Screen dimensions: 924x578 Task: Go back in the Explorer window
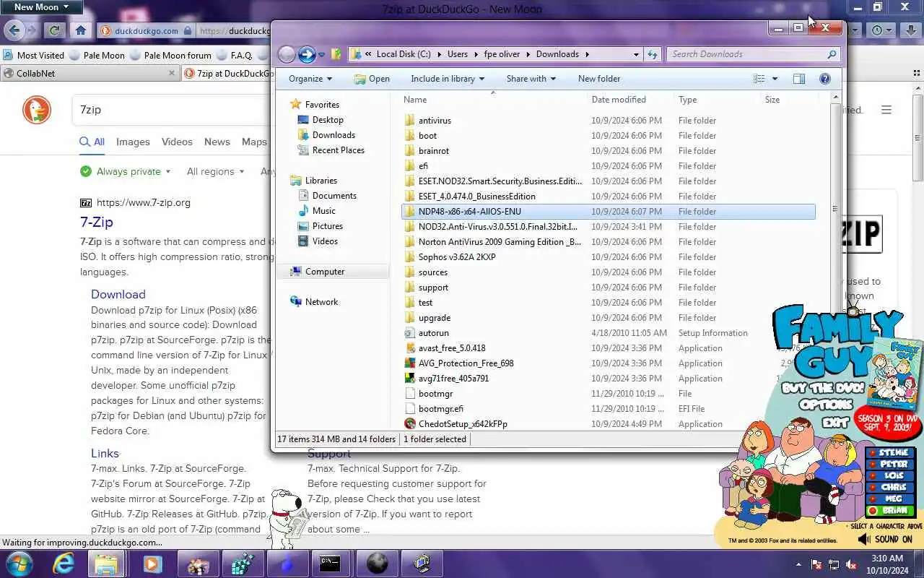click(287, 54)
